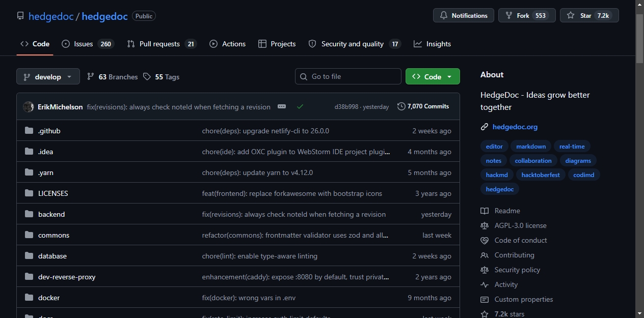Select the hedgedoc topic tag
Viewport: 644px width, 318px height.
click(x=500, y=189)
